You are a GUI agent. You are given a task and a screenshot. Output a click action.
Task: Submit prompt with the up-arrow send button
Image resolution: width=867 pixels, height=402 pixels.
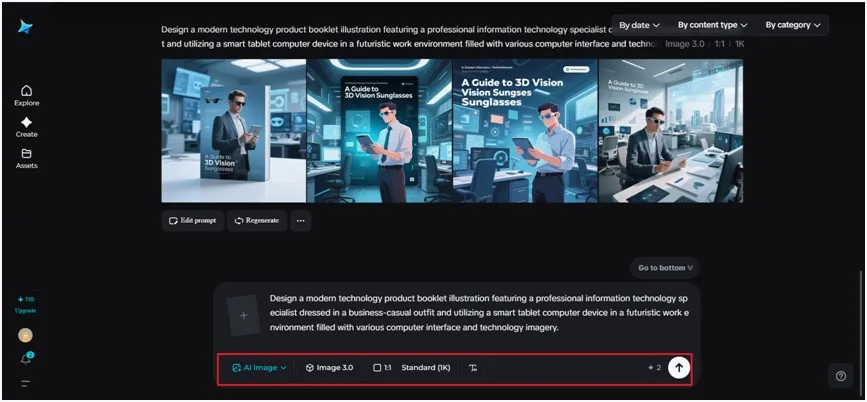(x=679, y=367)
